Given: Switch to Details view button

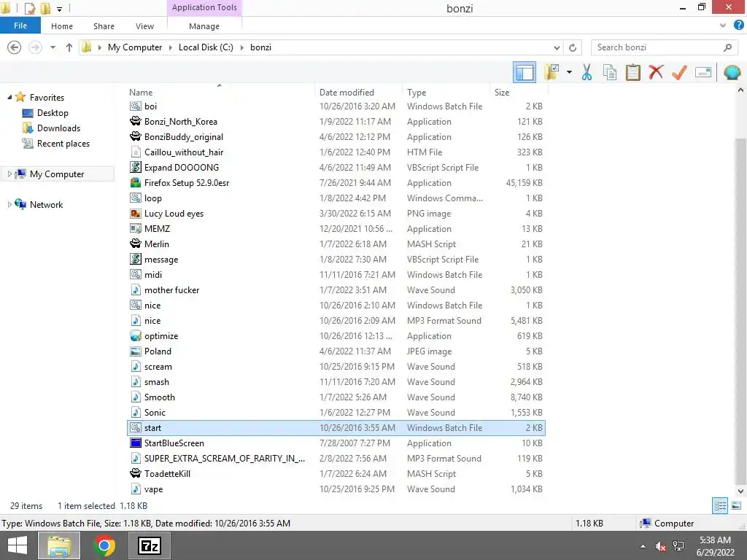Looking at the screenshot, I should tap(720, 506).
